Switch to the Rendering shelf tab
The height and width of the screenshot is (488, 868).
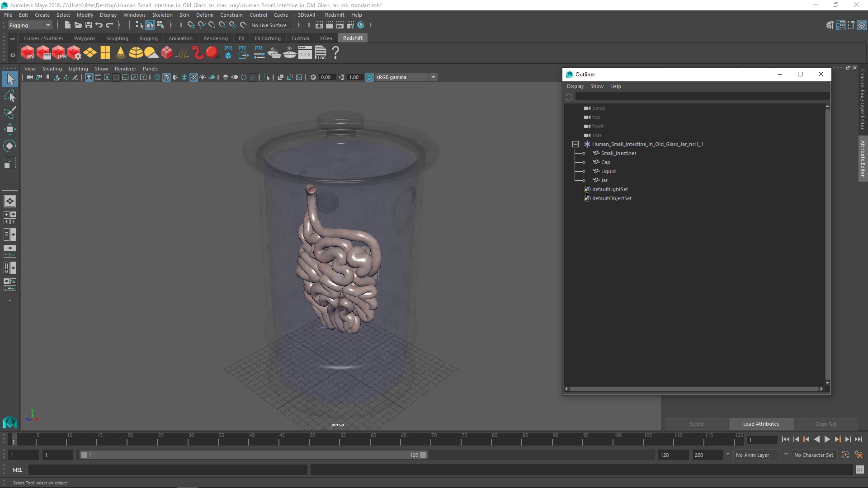tap(215, 38)
